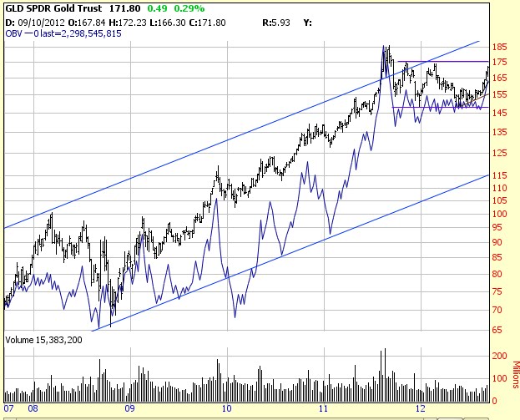Click the "175" price axis label
520x420 pixels.
tap(499, 62)
